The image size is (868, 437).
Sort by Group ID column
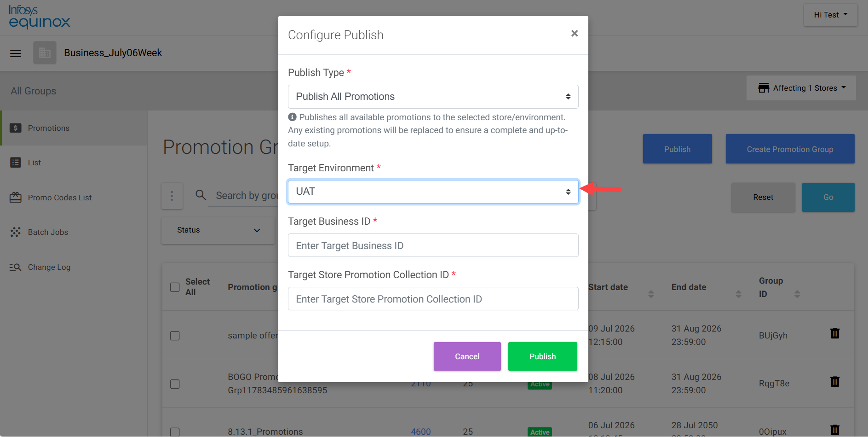(797, 294)
